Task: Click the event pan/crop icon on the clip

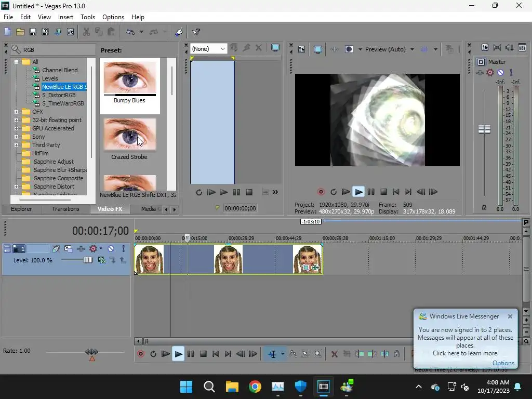Action: tap(305, 268)
